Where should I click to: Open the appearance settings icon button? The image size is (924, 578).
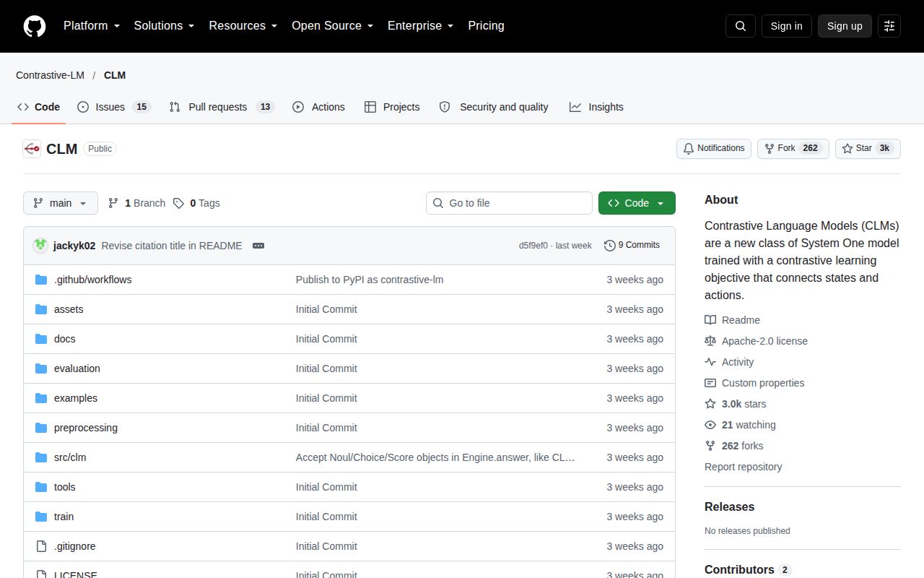coord(889,26)
